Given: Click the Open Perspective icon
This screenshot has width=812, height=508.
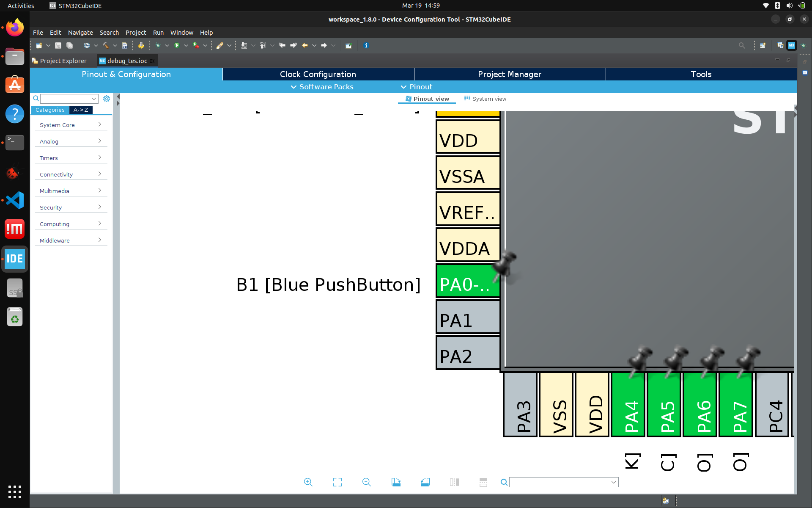Looking at the screenshot, I should point(763,45).
